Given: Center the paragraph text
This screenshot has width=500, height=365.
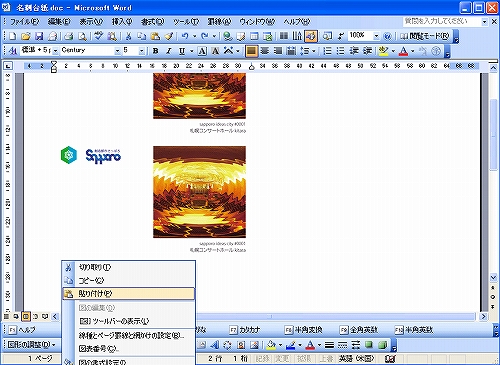Looking at the screenshot, I should click(x=265, y=51).
